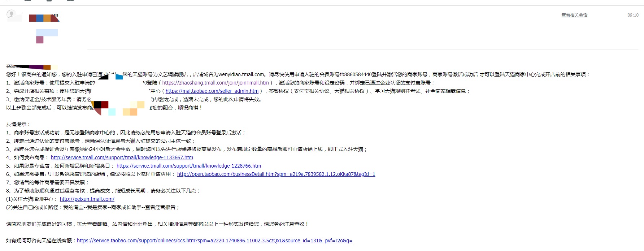Click step 3 缴纳保证金/技术服务年费 text

click(x=48, y=100)
